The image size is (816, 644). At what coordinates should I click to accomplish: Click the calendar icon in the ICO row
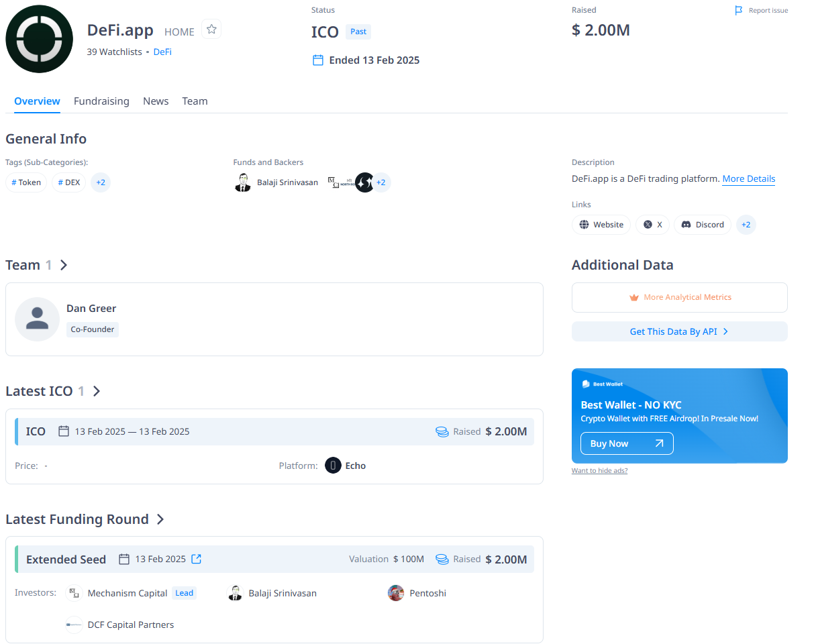coord(64,431)
